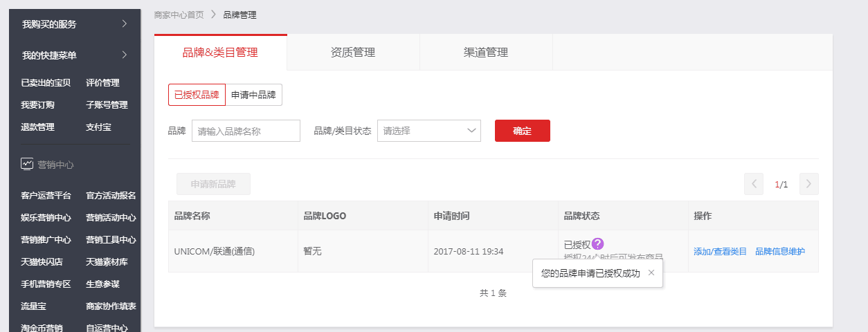
Task: Switch to the 渠道管理 tab
Action: click(486, 53)
